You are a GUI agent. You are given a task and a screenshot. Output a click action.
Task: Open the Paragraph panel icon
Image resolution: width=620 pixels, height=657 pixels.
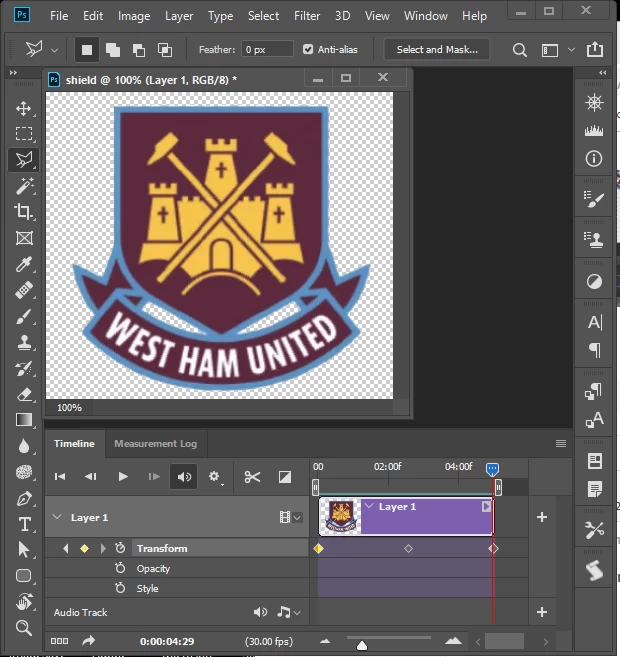point(595,350)
